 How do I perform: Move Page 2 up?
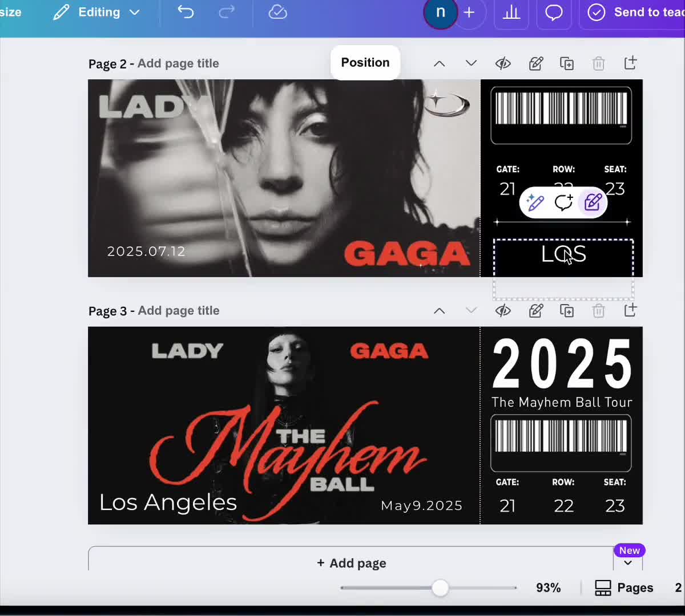(439, 63)
